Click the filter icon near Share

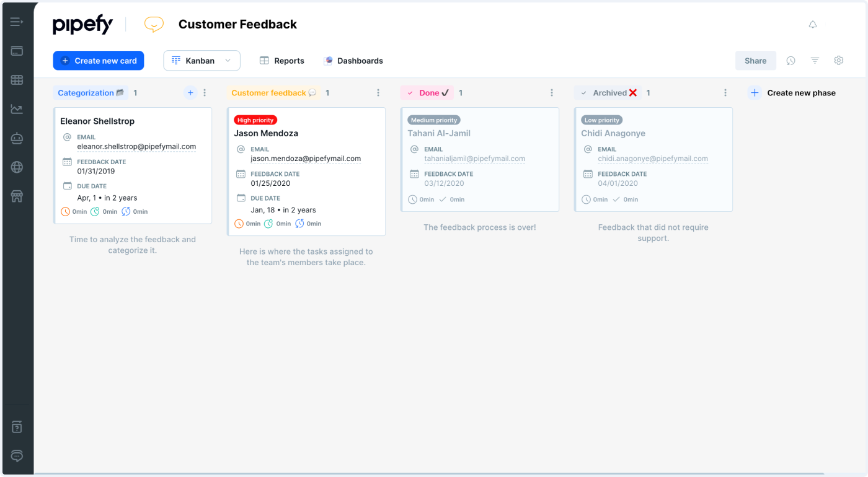(x=815, y=60)
